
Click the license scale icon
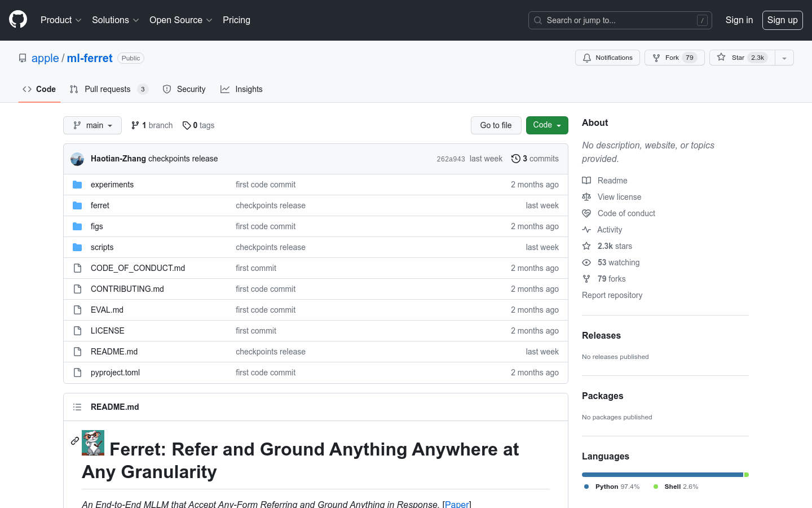586,197
